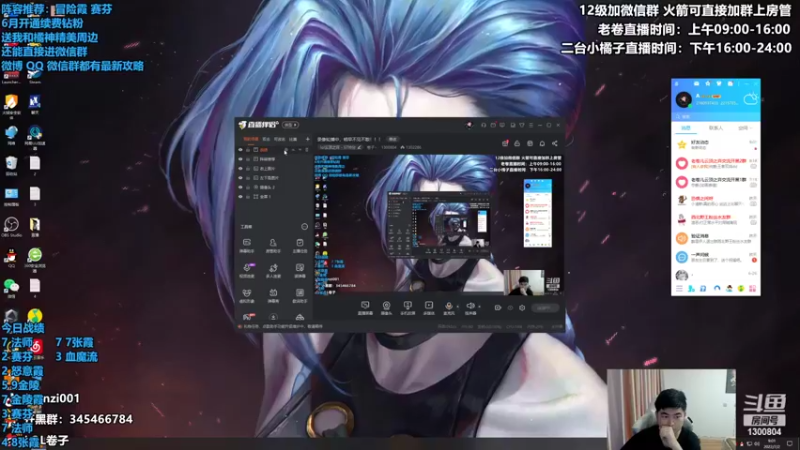Viewport: 800px width, 450px height.
Task: Open the OBS Studio desktop shortcut
Action: coord(11,227)
